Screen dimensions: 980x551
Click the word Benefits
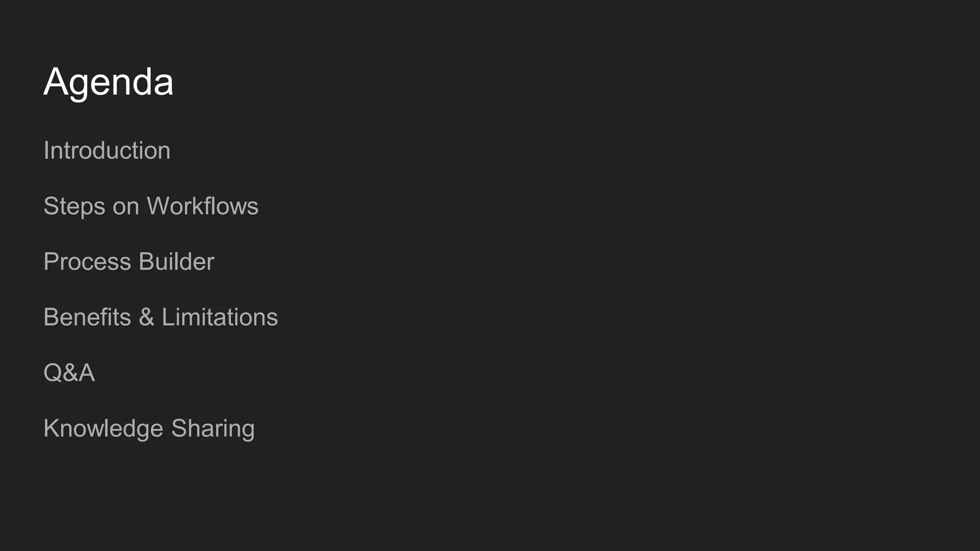pyautogui.click(x=87, y=317)
